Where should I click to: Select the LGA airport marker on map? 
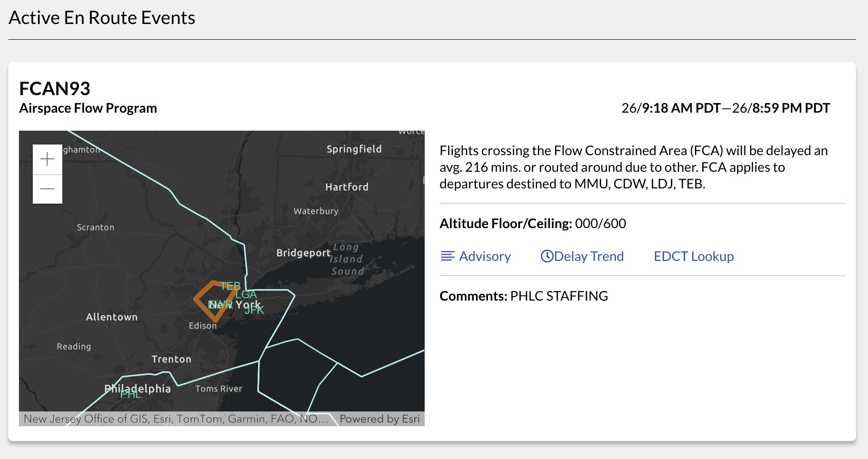tap(246, 295)
